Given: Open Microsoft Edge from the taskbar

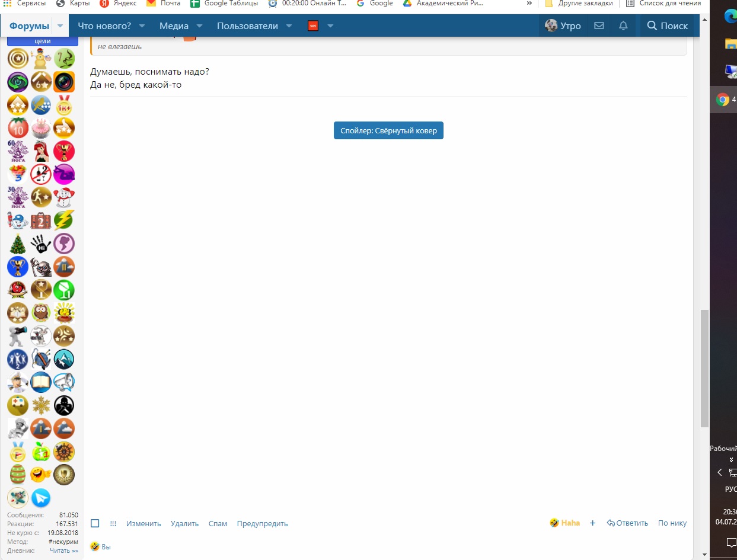Looking at the screenshot, I should pos(730,16).
